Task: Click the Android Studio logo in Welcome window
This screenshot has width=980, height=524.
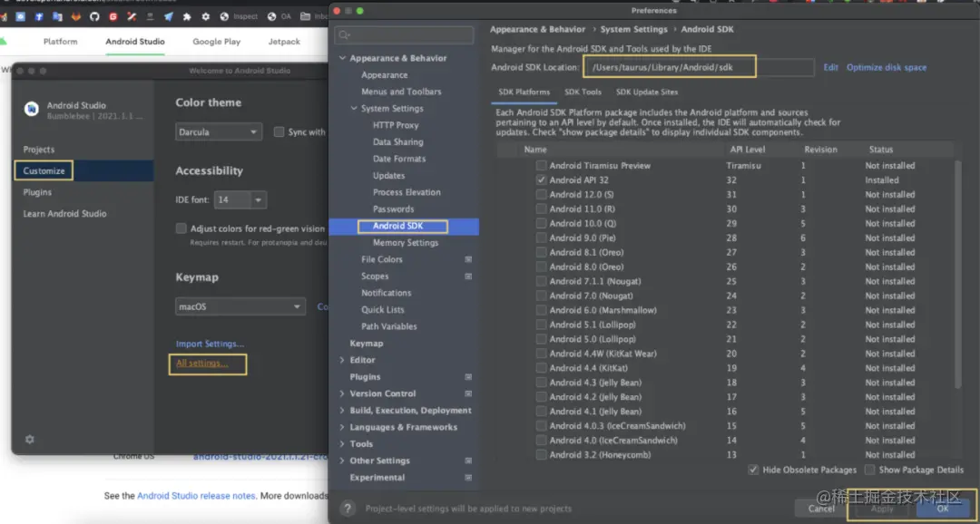Action: tap(31, 109)
